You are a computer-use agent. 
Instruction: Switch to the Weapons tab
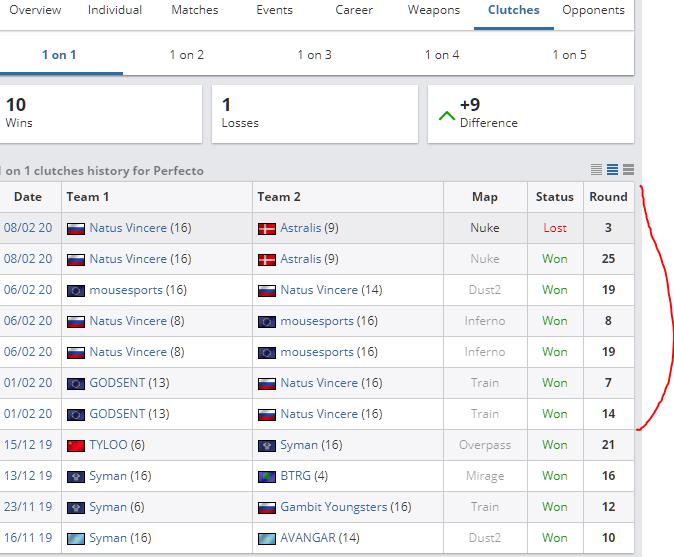[434, 11]
